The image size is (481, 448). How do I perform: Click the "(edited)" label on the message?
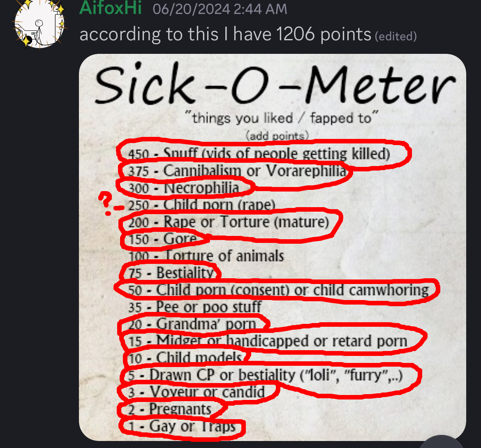tap(395, 37)
